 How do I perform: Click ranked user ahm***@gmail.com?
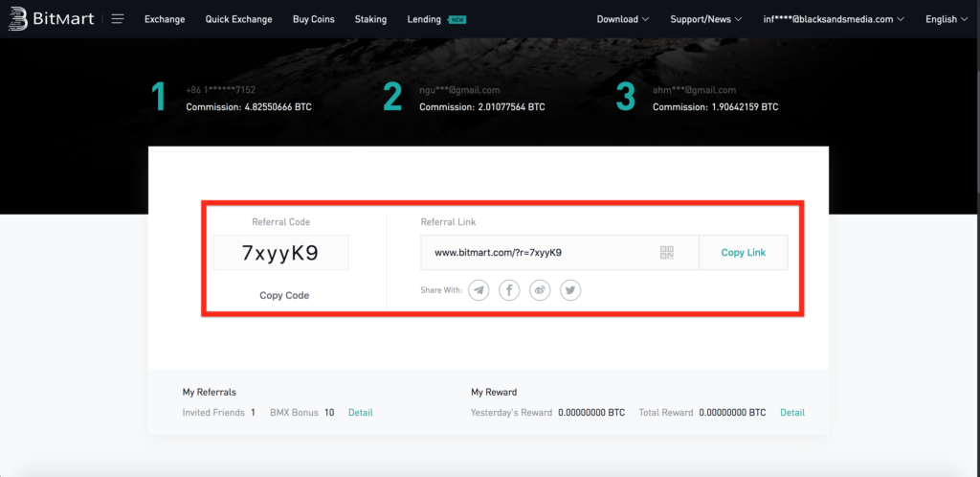[695, 90]
